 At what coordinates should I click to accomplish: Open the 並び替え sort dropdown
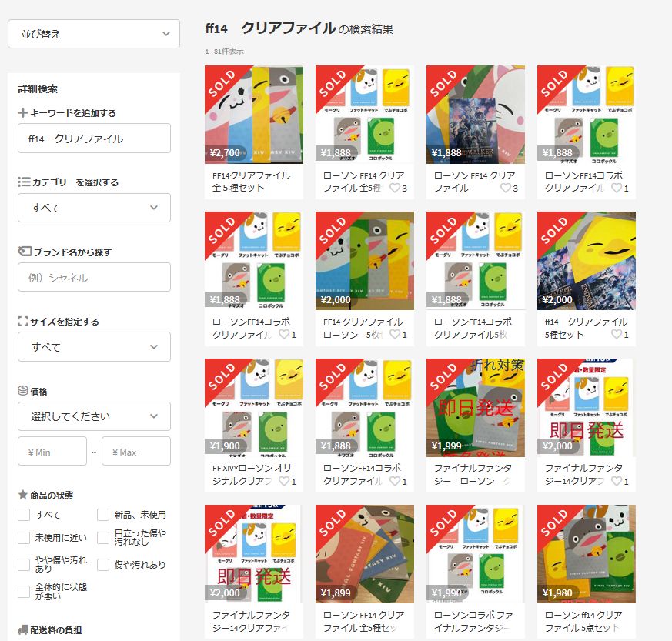pyautogui.click(x=94, y=34)
